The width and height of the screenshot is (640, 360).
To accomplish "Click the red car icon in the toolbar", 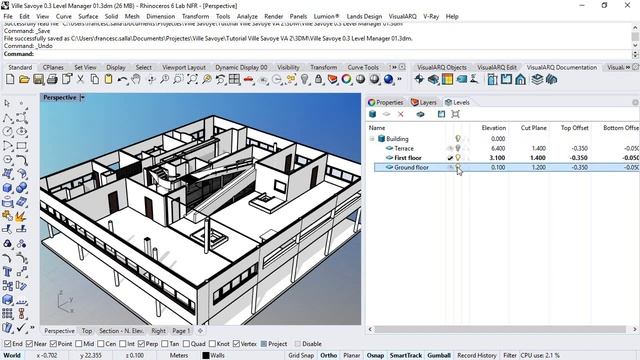I will [x=248, y=79].
